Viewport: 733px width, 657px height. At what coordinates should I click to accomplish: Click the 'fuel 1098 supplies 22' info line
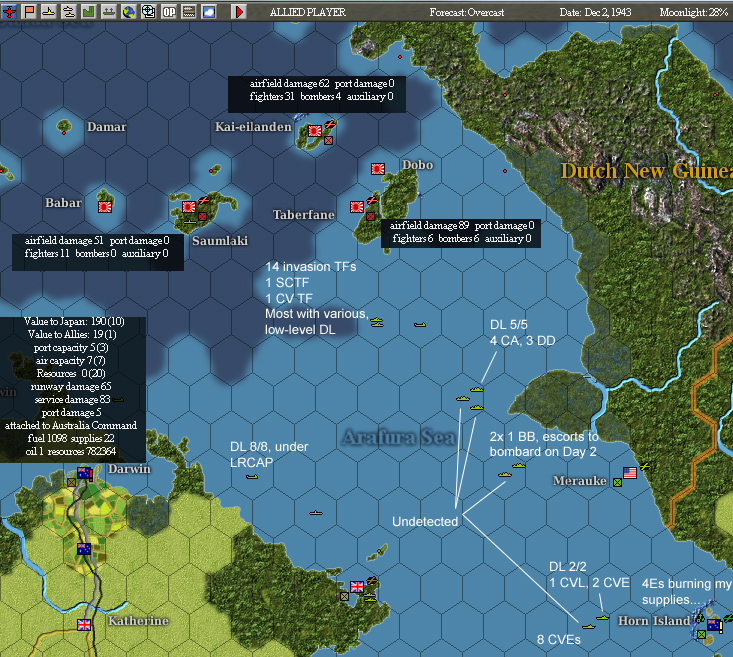coord(71,438)
